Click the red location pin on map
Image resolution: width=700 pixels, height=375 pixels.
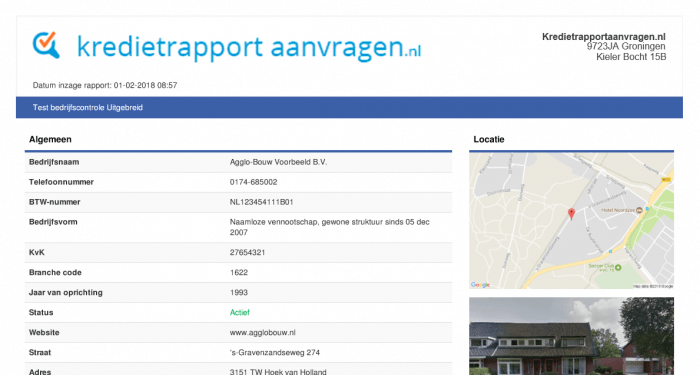coord(571,214)
